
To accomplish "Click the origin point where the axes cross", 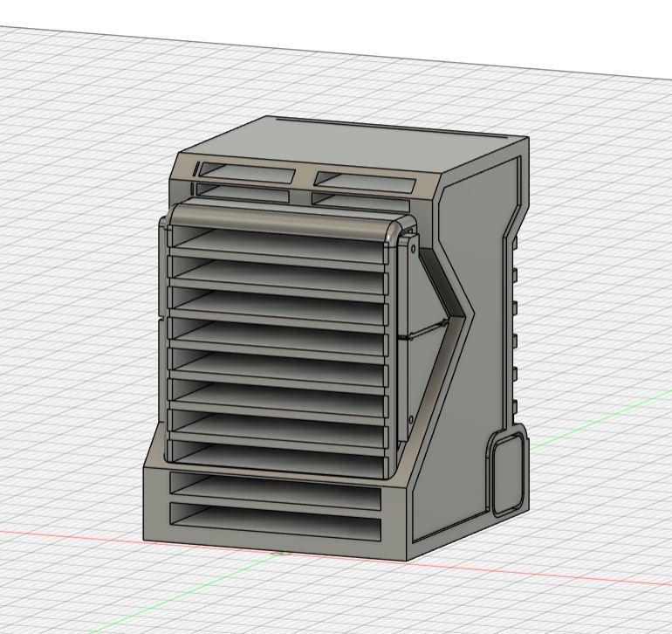I will [x=282, y=553].
